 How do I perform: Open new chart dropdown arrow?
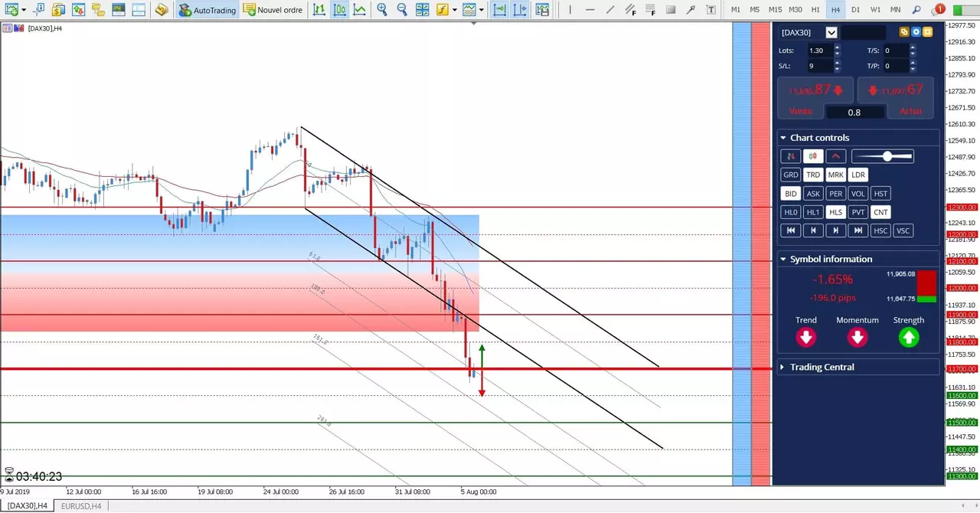pyautogui.click(x=24, y=10)
